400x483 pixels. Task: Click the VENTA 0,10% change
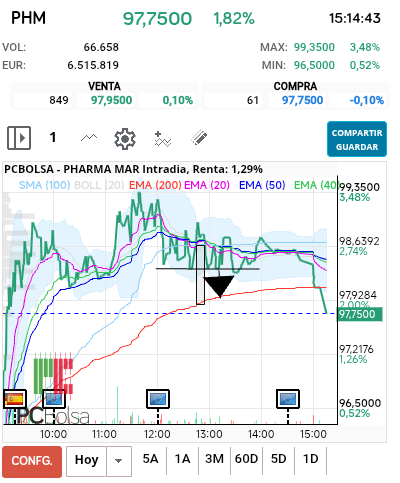pyautogui.click(x=178, y=100)
